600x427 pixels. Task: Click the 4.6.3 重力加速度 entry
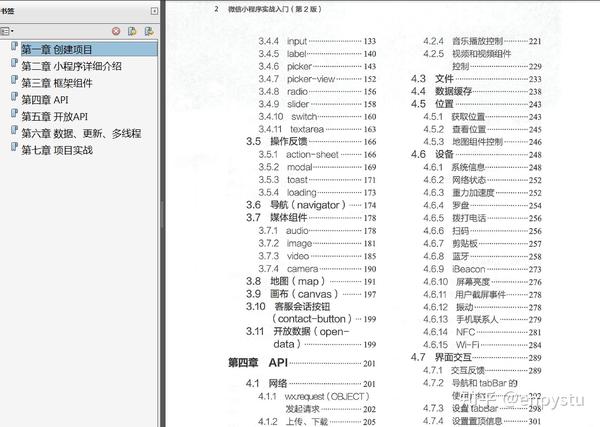coord(483,193)
